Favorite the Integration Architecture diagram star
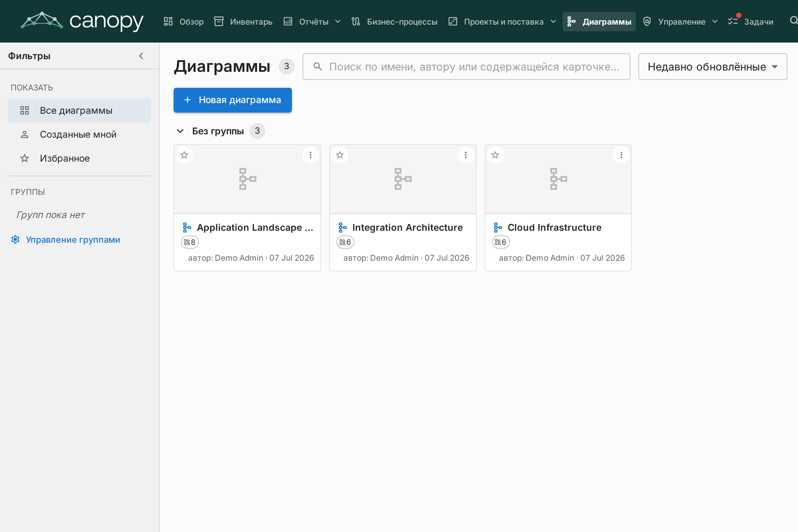Viewport: 798px width, 532px height. coord(339,155)
